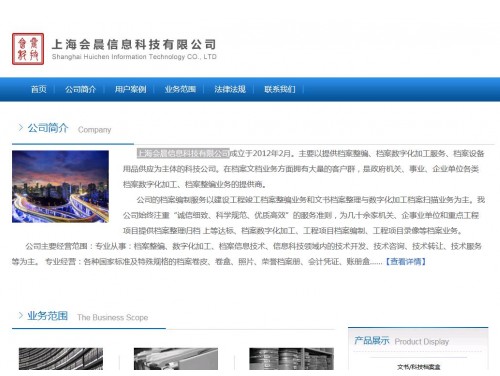
Task: Select 业务范围 in the navigation bar
Action: 180,89
